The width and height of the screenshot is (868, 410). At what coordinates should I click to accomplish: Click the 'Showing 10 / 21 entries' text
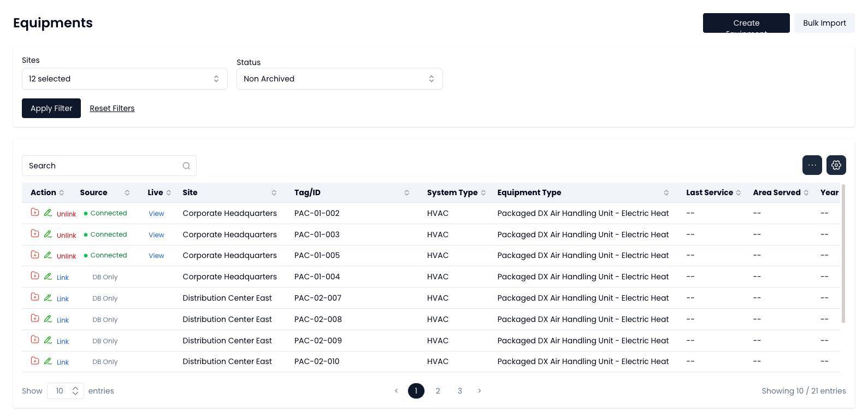[804, 391]
